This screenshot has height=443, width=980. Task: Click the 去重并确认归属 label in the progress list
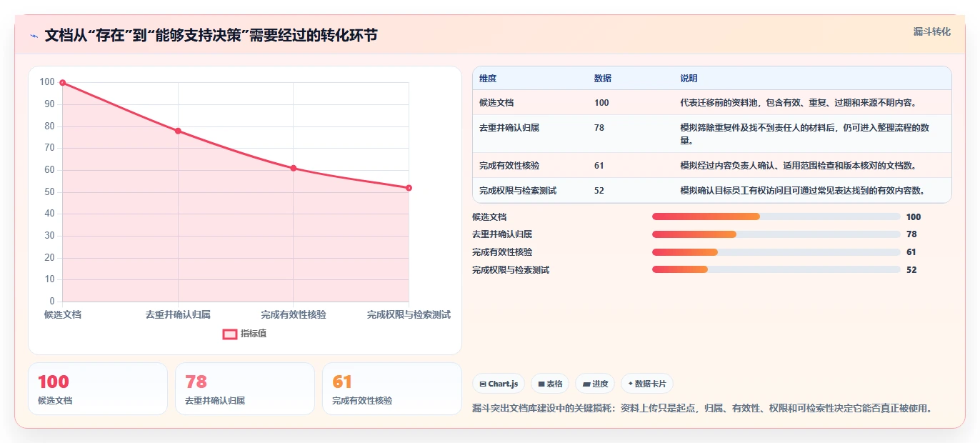[x=502, y=234]
